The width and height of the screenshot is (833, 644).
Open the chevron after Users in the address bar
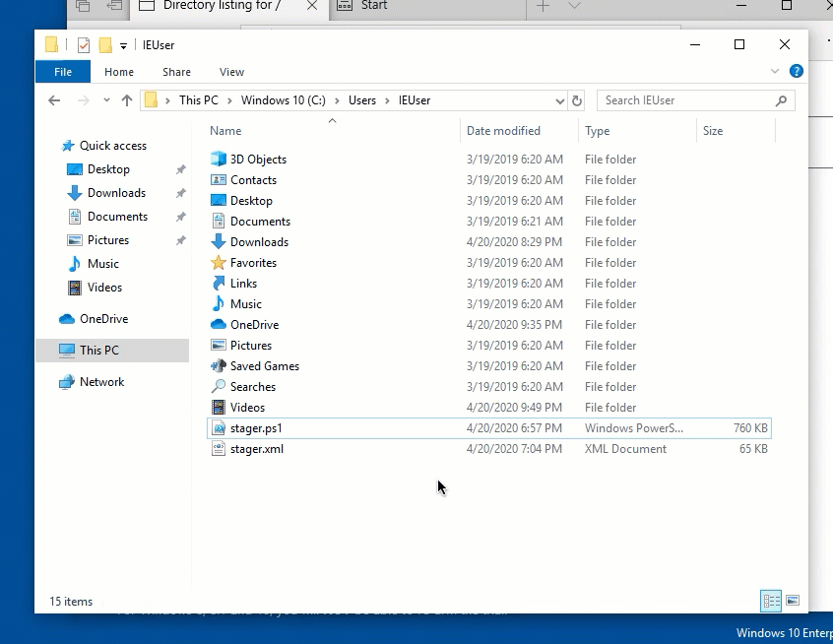tap(387, 100)
